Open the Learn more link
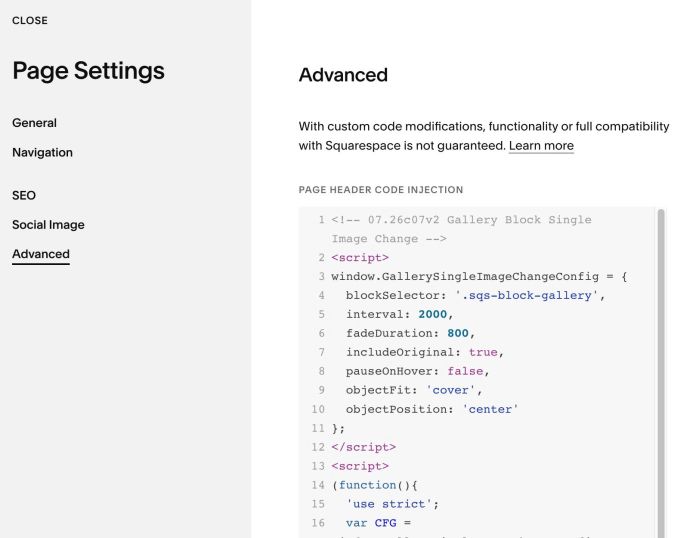The height and width of the screenshot is (538, 700). click(x=541, y=146)
